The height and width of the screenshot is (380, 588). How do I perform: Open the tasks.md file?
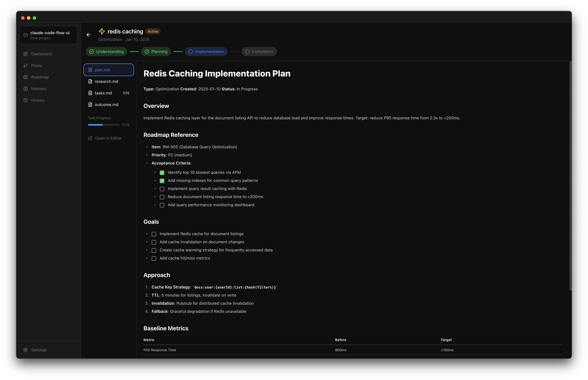[103, 93]
